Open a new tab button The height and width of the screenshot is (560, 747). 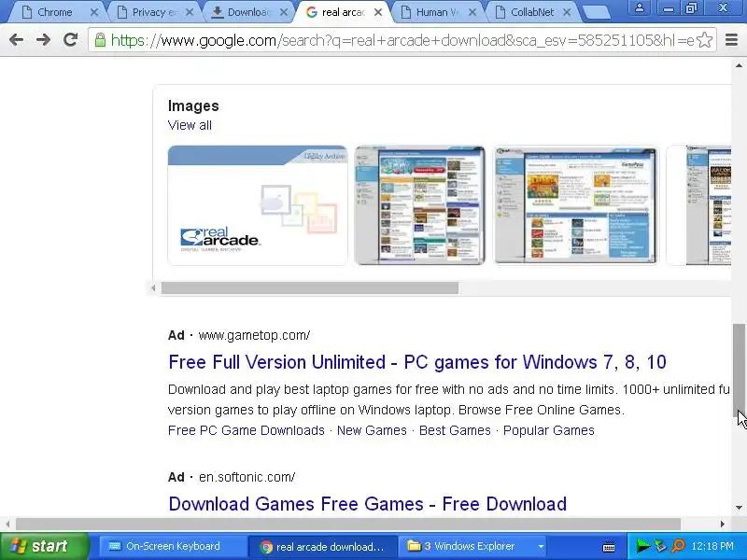[596, 13]
